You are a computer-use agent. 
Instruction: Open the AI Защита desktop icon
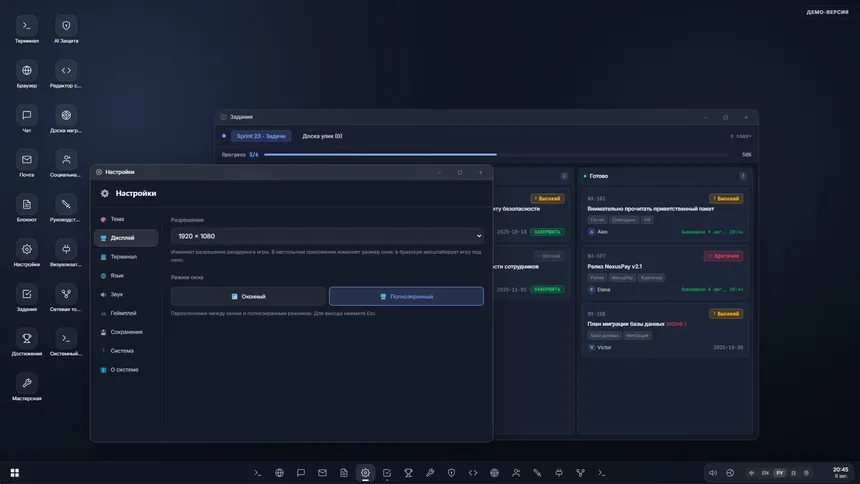click(x=66, y=30)
